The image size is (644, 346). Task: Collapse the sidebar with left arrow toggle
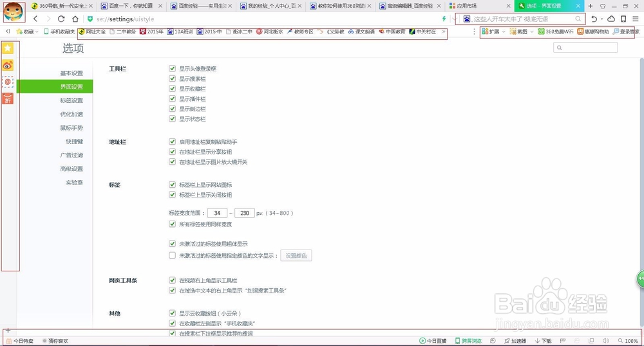8,32
